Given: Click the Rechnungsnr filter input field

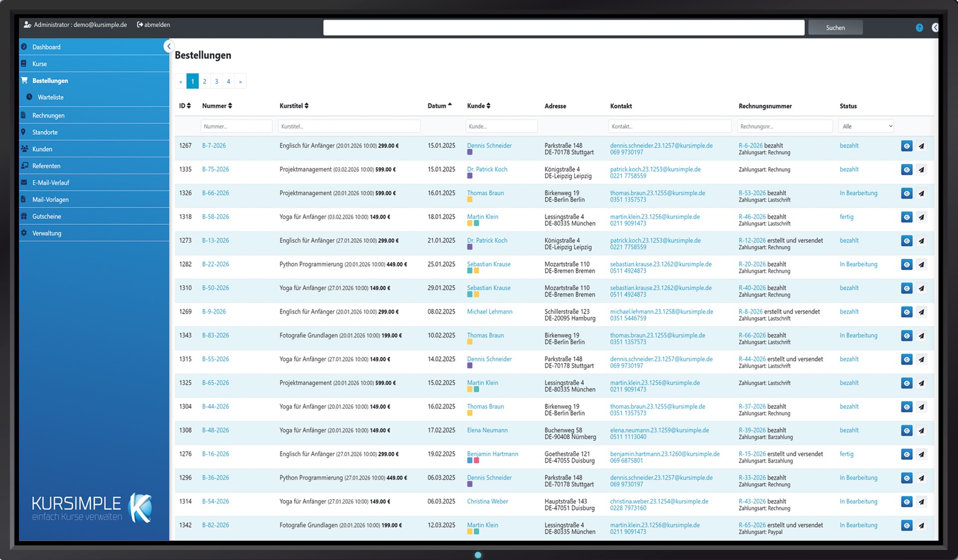Looking at the screenshot, I should coord(784,127).
